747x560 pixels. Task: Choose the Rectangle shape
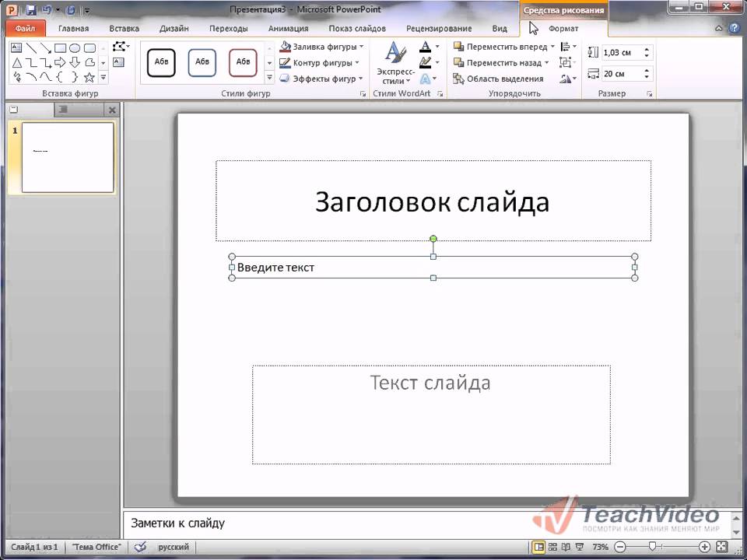[x=60, y=47]
